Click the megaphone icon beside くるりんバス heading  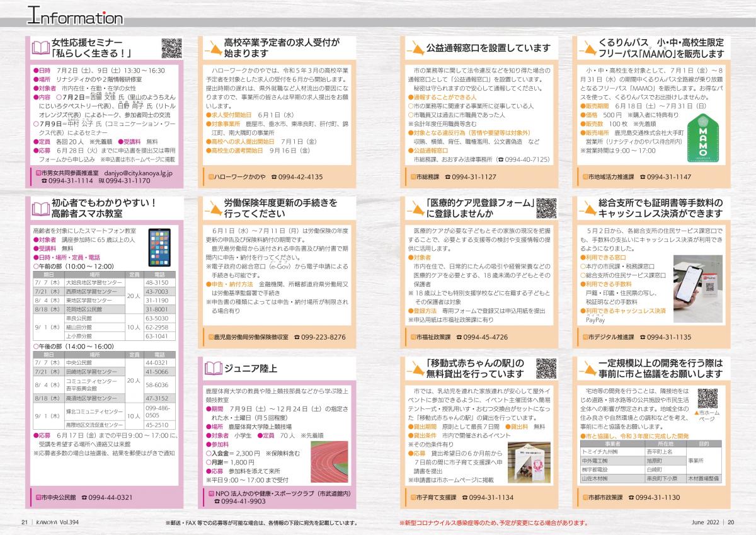coord(588,49)
